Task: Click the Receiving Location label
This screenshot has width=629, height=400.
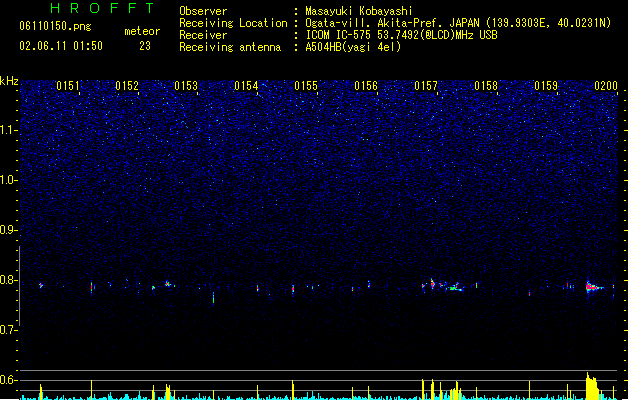Action: pos(233,23)
